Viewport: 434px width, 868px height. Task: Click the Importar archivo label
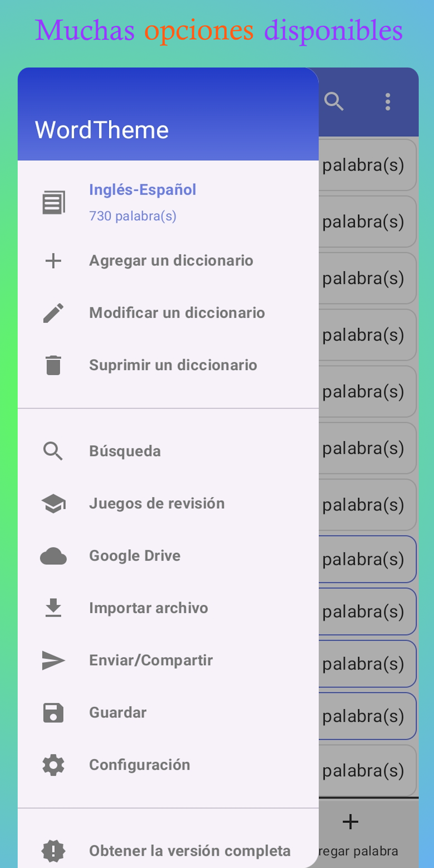149,608
